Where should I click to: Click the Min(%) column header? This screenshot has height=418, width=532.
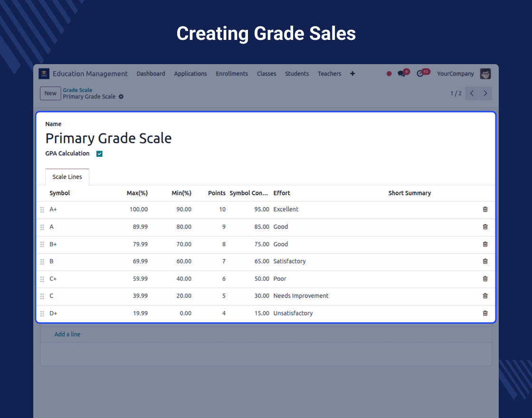pos(181,193)
